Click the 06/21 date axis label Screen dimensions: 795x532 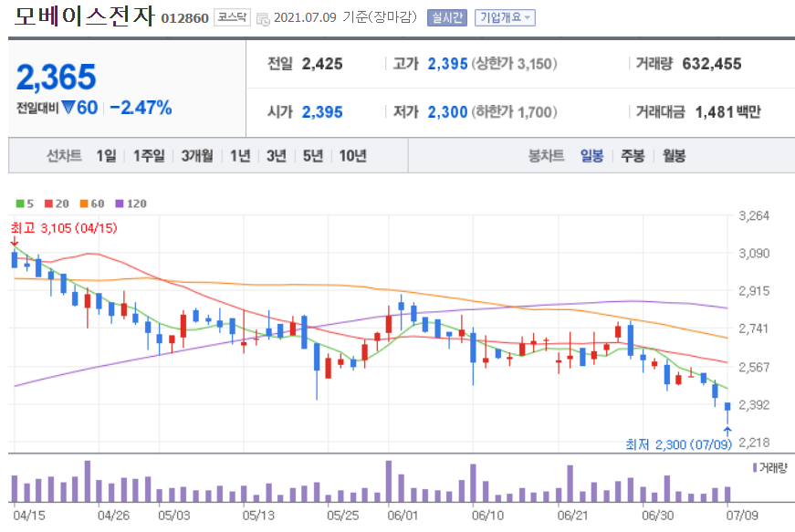572,516
